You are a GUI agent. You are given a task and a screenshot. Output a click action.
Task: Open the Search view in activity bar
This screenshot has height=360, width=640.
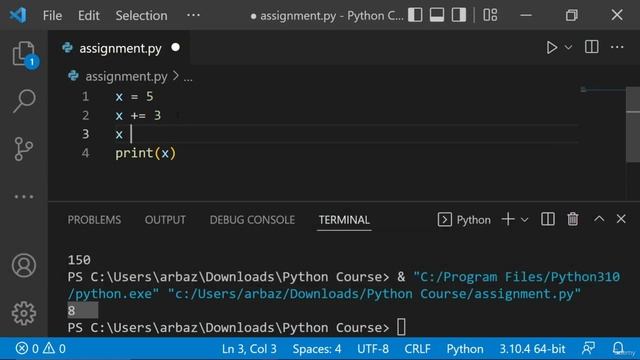coord(24,101)
